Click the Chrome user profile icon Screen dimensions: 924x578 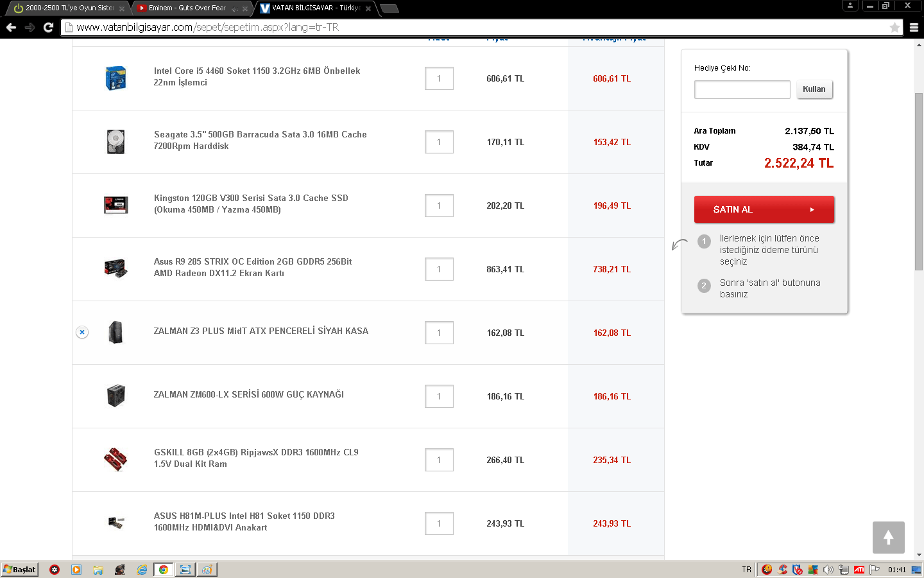(x=850, y=5)
